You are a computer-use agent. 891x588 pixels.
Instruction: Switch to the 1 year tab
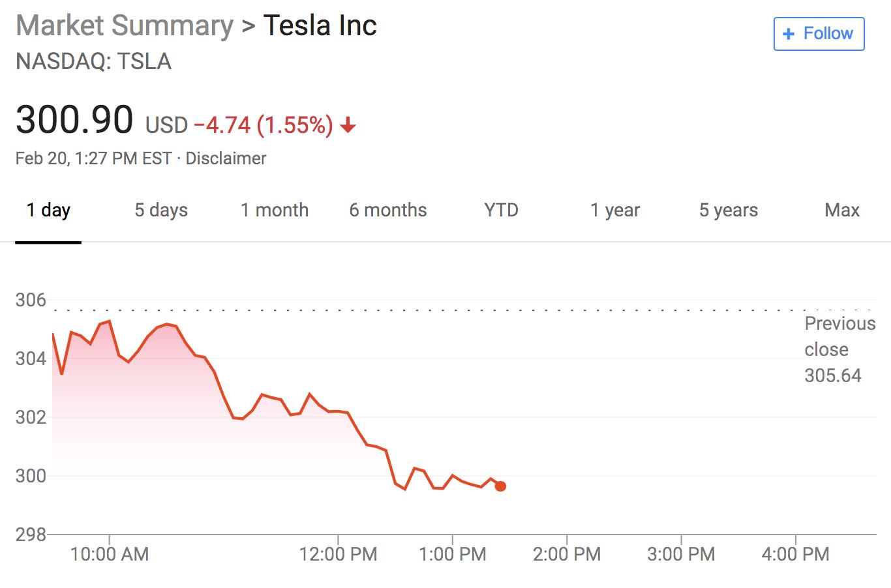click(614, 211)
